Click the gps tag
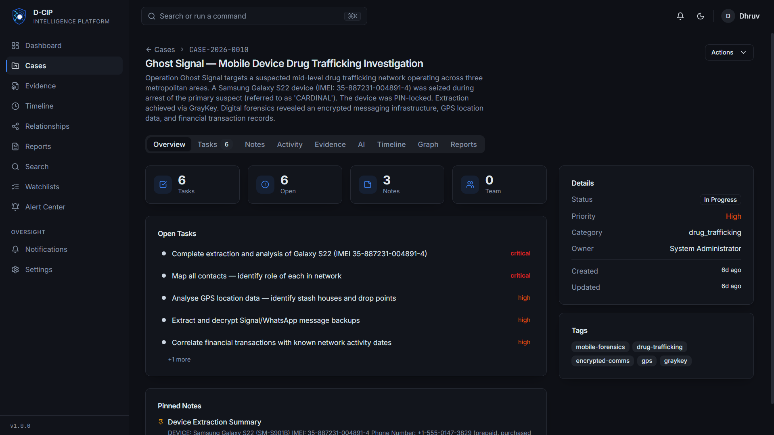 pos(647,361)
